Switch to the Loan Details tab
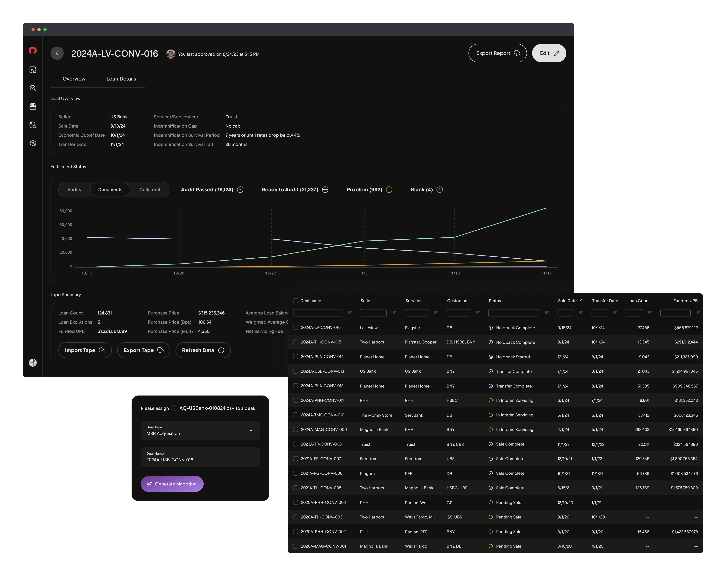This screenshot has height=578, width=728. tap(121, 79)
